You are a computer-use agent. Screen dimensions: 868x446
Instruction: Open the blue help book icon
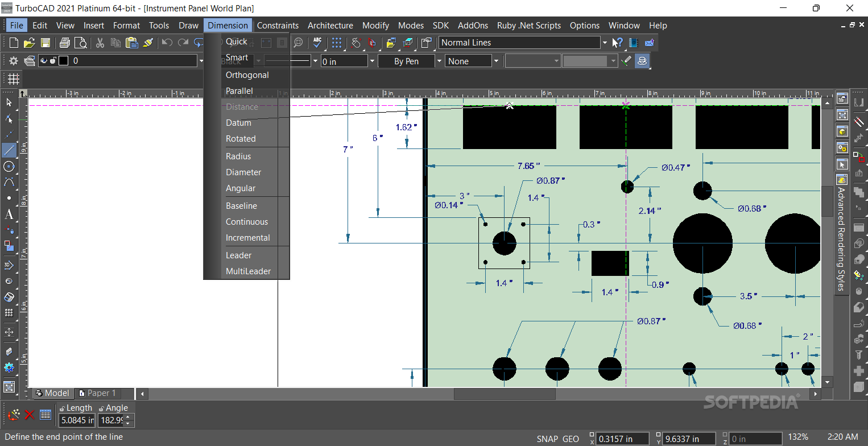click(633, 43)
